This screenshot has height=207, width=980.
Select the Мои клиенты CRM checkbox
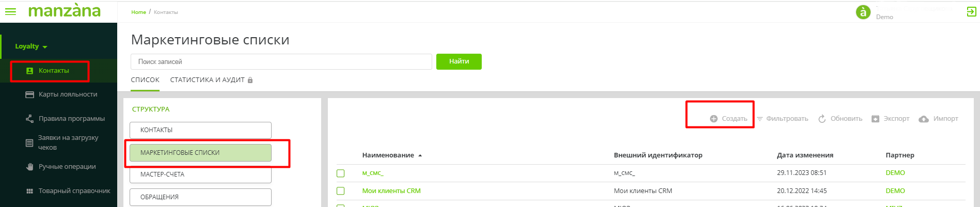[x=341, y=191]
